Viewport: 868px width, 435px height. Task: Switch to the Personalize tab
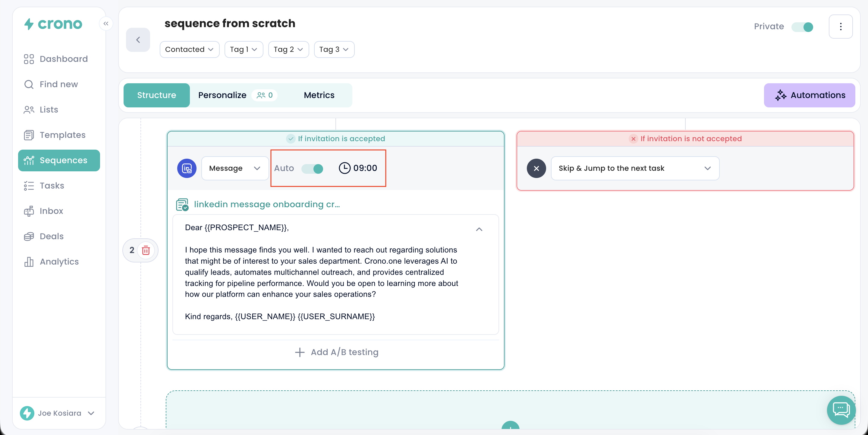point(222,95)
